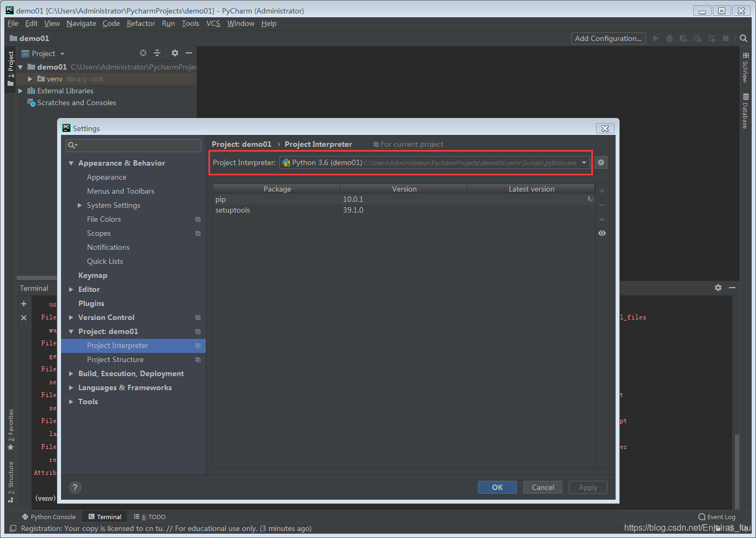Expand the Editor settings section
Screen dimensions: 756x538
[71, 289]
